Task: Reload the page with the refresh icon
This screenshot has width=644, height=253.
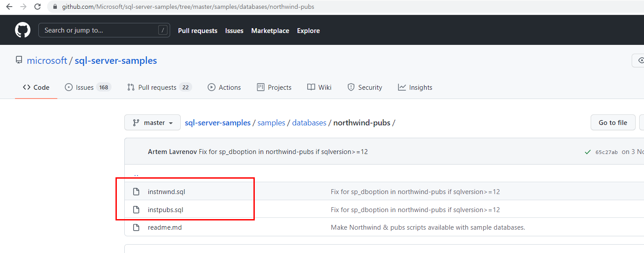Action: [x=38, y=7]
